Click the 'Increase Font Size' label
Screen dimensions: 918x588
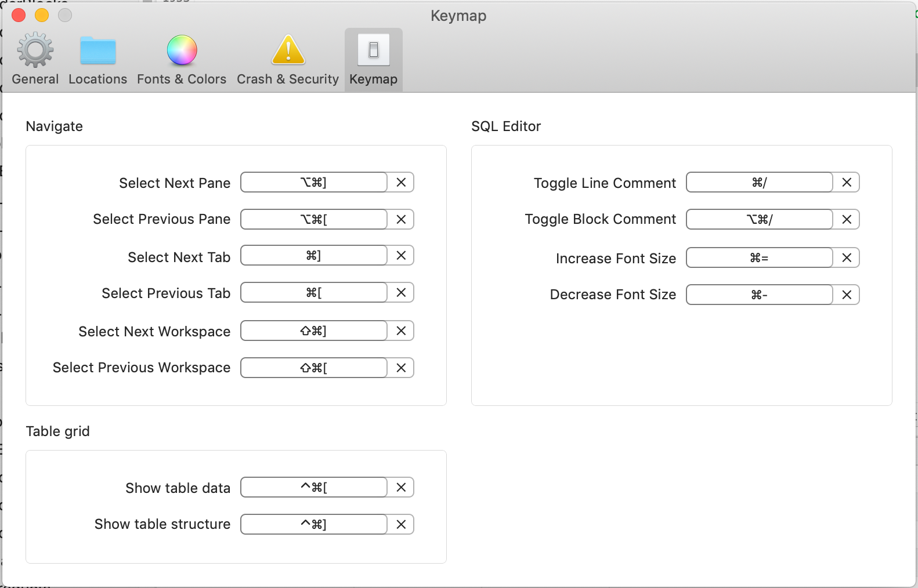[x=616, y=259]
